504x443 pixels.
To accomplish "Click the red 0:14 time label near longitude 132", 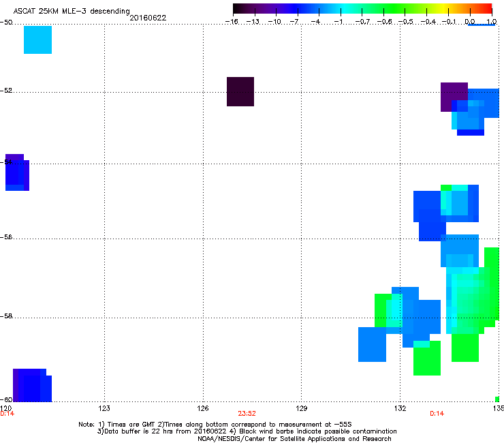I will (x=437, y=414).
